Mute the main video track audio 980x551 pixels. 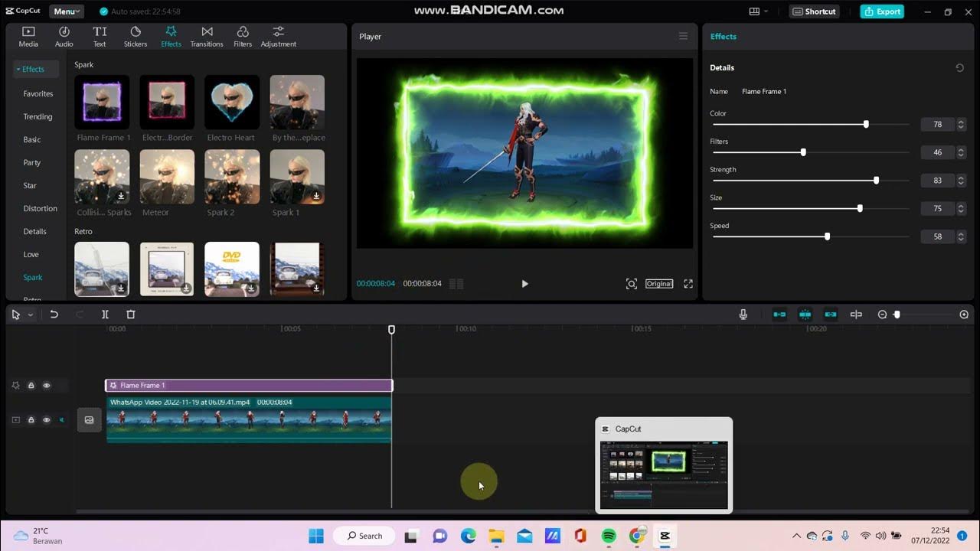62,420
